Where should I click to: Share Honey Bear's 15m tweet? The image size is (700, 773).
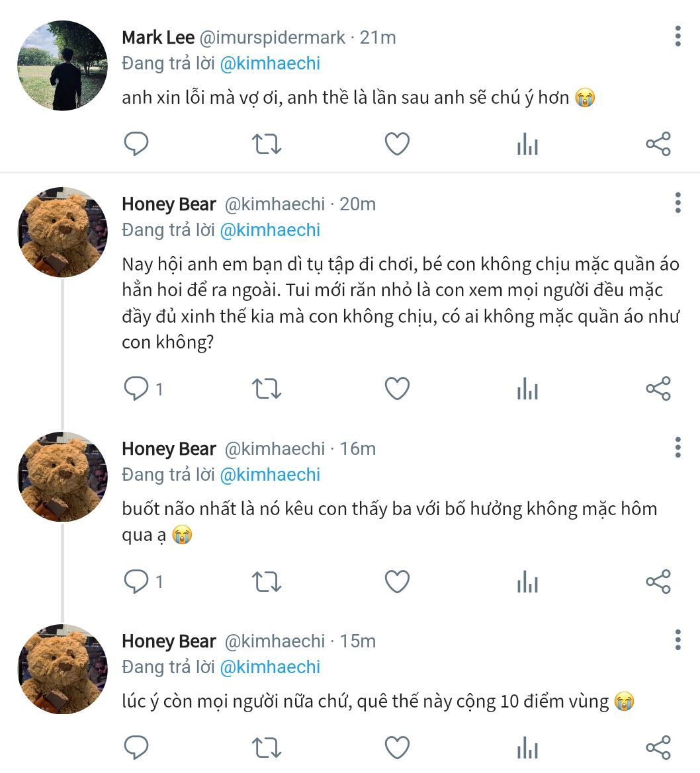coord(658,747)
